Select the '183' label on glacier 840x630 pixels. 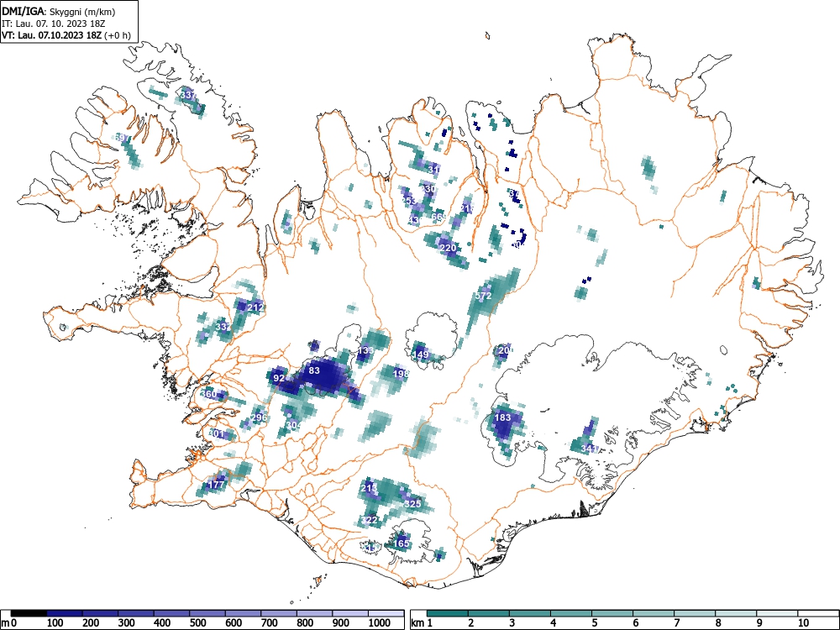(502, 417)
